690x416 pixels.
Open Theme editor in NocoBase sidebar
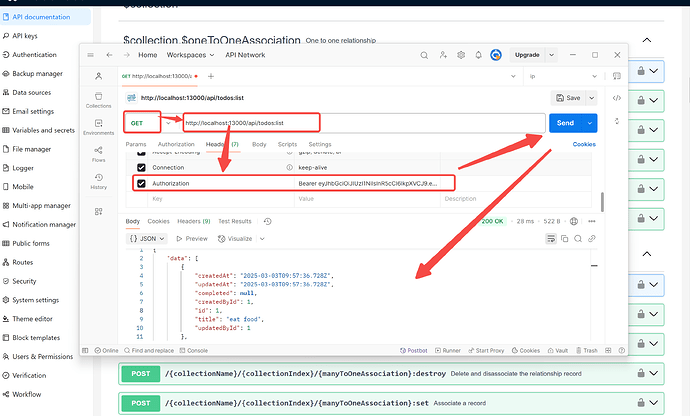[32, 319]
